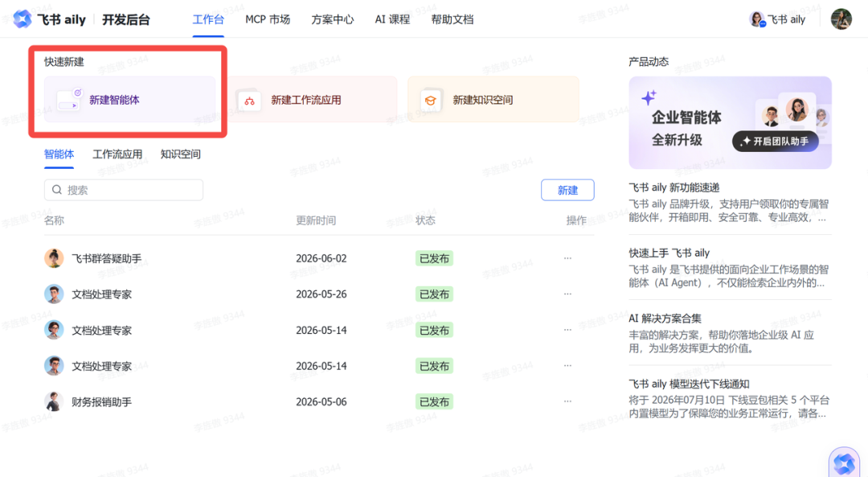Switch to the 知识空间 list tab
This screenshot has height=477, width=868.
click(x=181, y=154)
